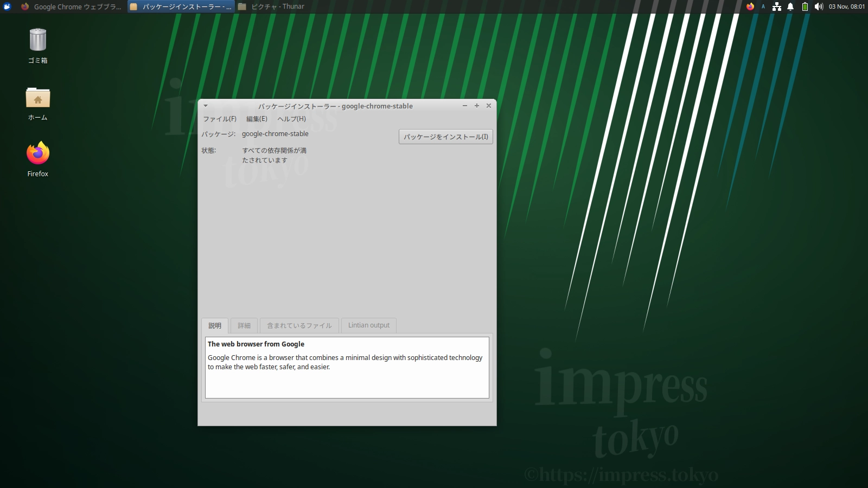Select the Firefox desktop shortcut icon
The height and width of the screenshot is (488, 868).
tap(38, 153)
